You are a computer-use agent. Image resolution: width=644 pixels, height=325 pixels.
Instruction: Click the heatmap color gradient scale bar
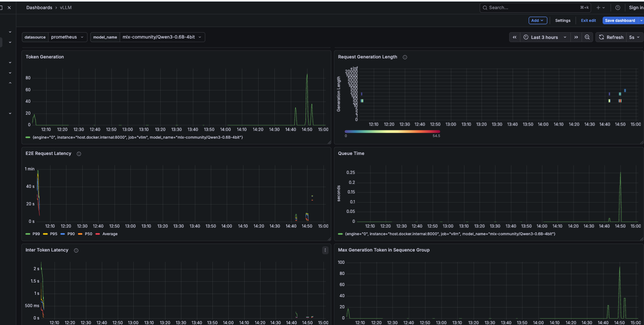tap(392, 132)
